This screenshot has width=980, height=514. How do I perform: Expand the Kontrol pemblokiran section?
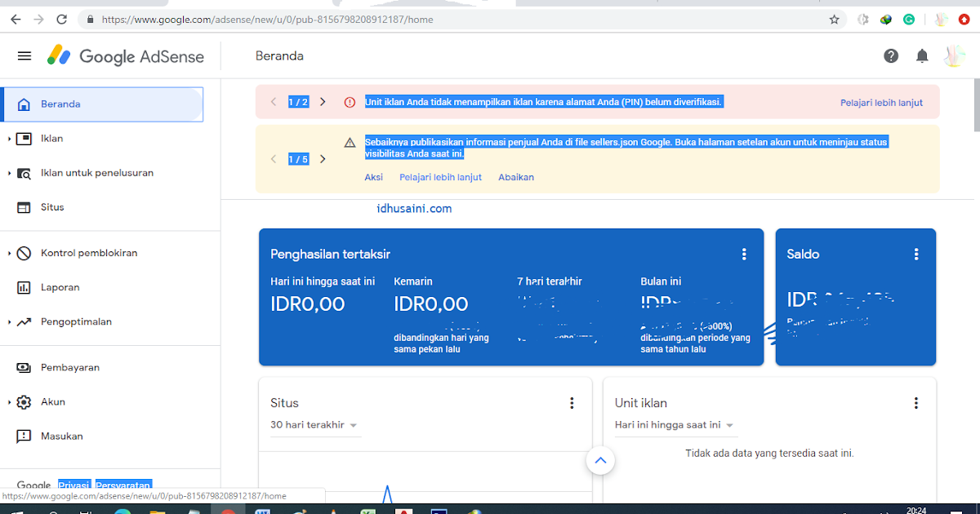[x=9, y=253]
